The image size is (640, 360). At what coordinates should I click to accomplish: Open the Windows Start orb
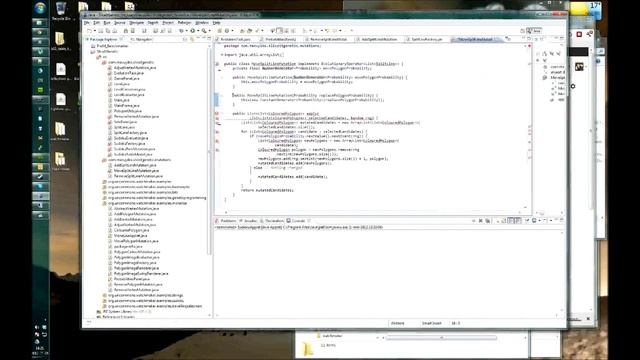point(40,8)
